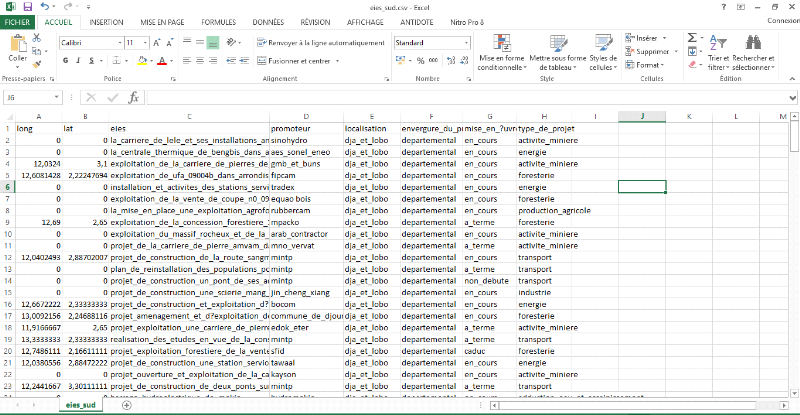Toggle bold formatting (G)

tap(64, 61)
